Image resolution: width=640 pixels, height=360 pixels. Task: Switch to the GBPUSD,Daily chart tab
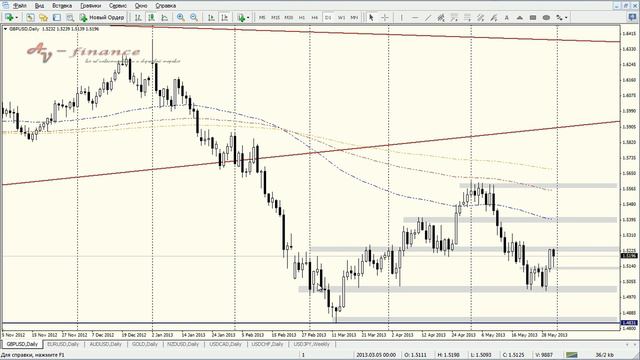[22, 344]
